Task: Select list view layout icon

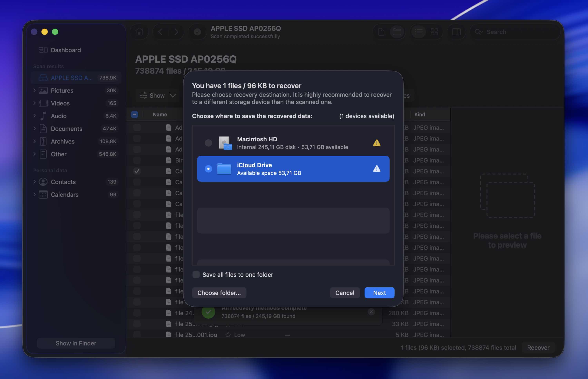Action: [418, 32]
